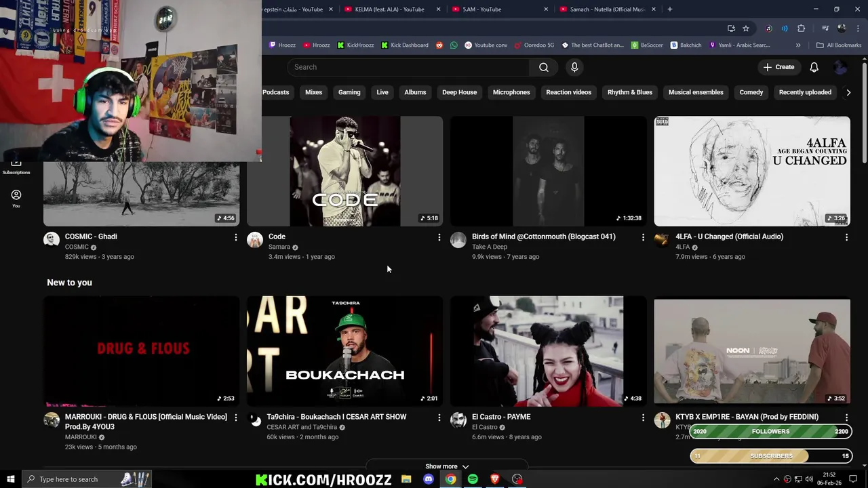Click the YouTube Search input field
Viewport: 868px width, 488px height.
click(409, 67)
